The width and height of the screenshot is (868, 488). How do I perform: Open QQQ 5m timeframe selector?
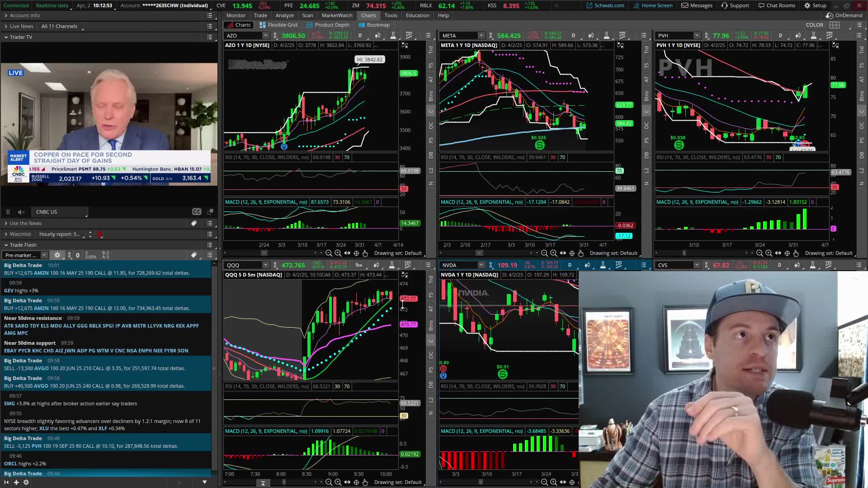(359, 265)
